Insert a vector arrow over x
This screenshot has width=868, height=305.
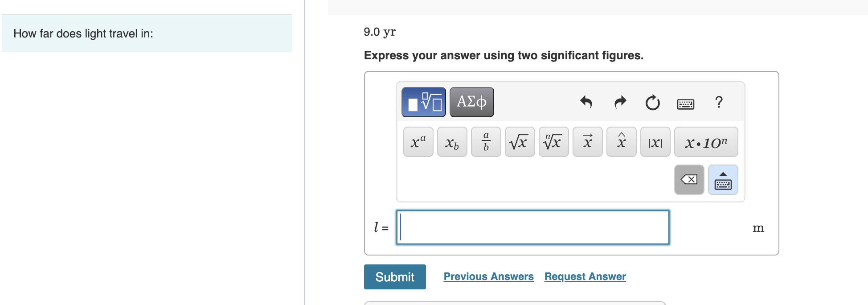(587, 142)
